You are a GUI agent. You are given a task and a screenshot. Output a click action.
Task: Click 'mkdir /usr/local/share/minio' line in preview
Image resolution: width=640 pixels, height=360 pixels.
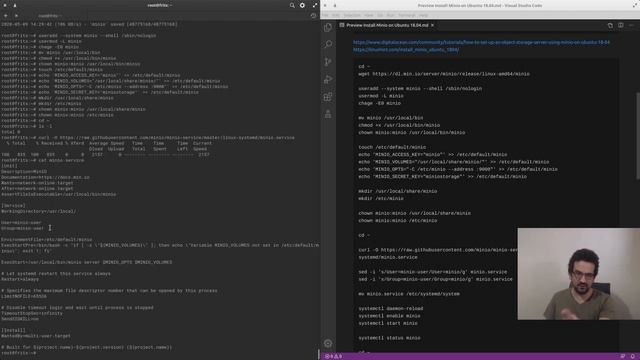click(398, 191)
